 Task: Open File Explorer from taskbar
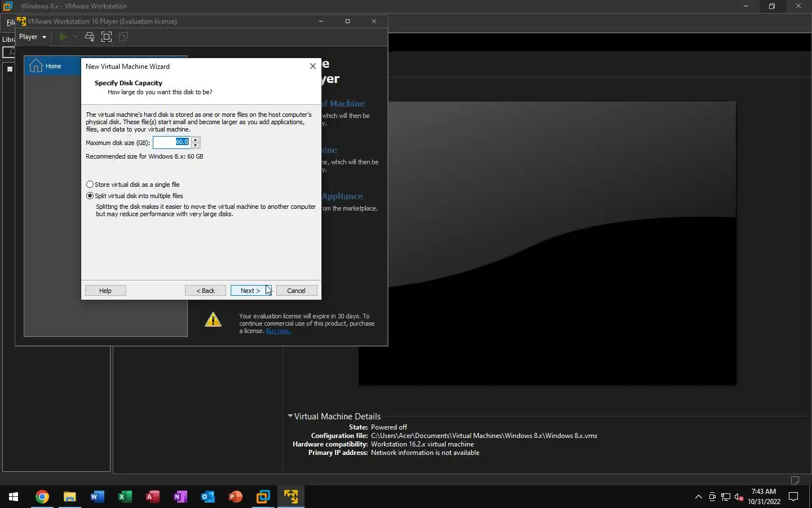69,497
